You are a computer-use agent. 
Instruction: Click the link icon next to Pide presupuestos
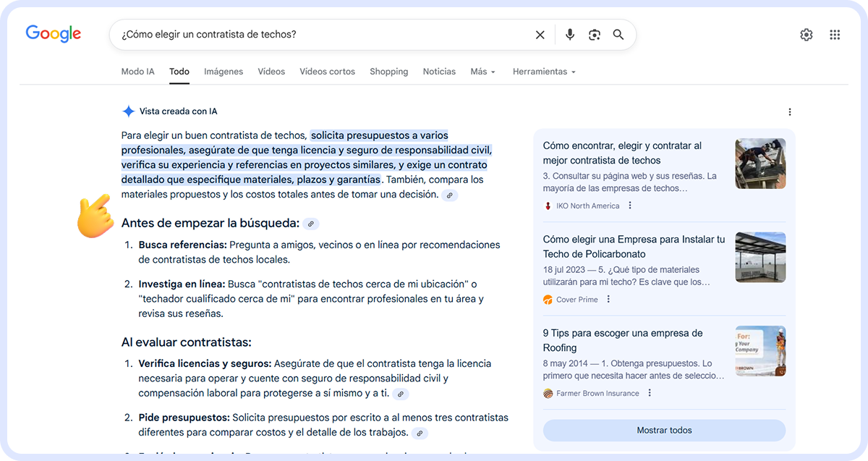pos(420,433)
